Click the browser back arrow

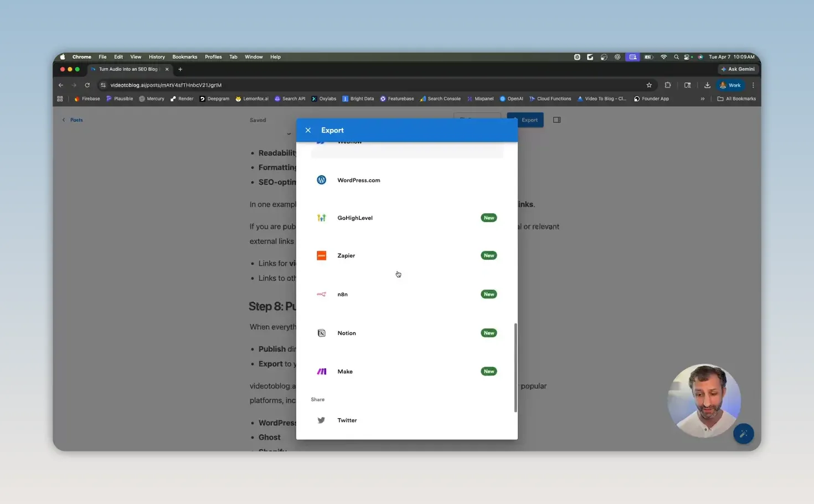[x=61, y=85]
